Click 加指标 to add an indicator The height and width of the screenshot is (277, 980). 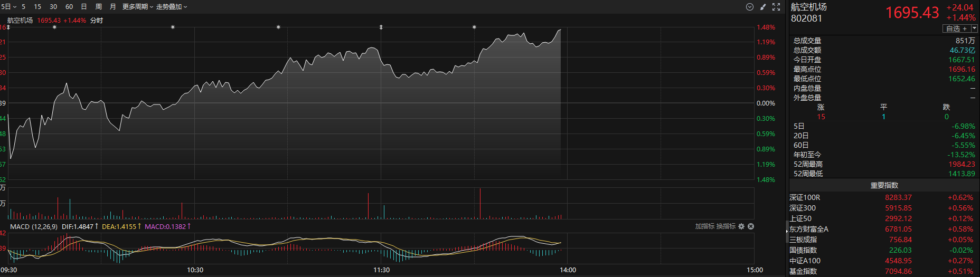705,226
